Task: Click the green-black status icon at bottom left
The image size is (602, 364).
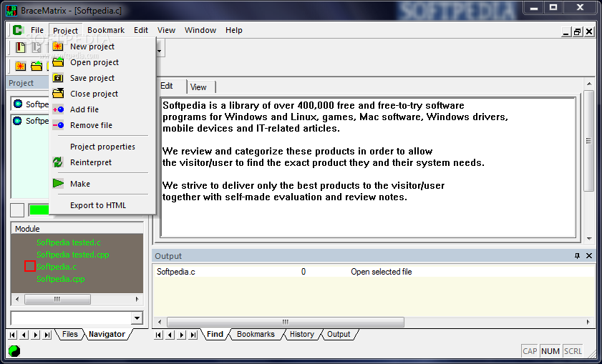Action: tap(14, 350)
